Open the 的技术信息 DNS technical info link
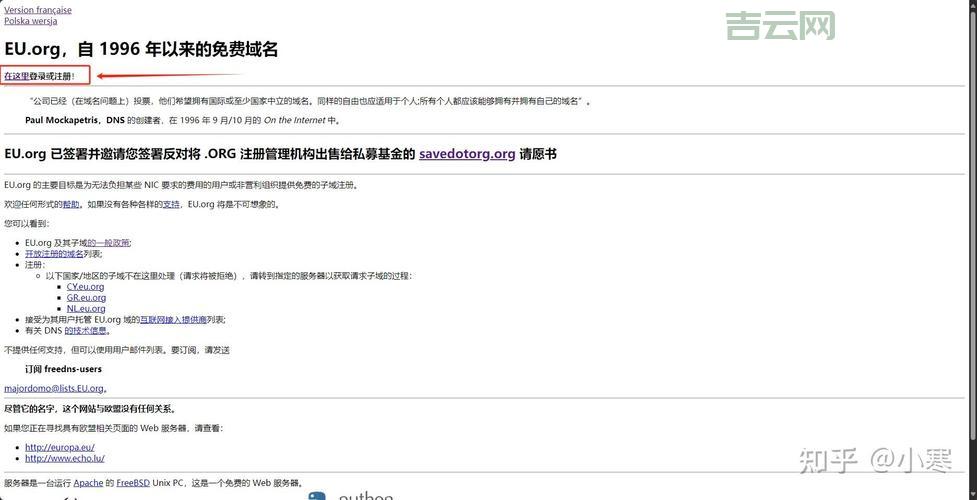Viewport: 977px width, 500px height. point(85,330)
